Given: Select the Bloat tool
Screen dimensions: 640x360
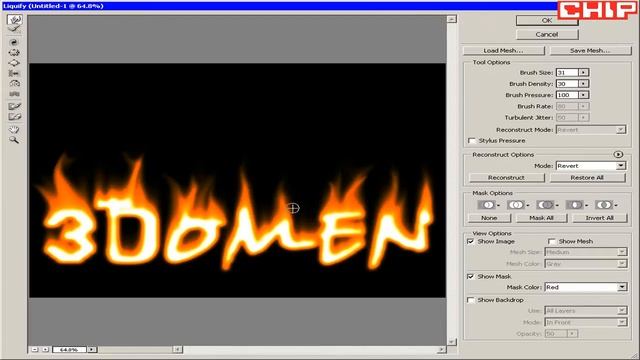Looking at the screenshot, I should tap(14, 63).
